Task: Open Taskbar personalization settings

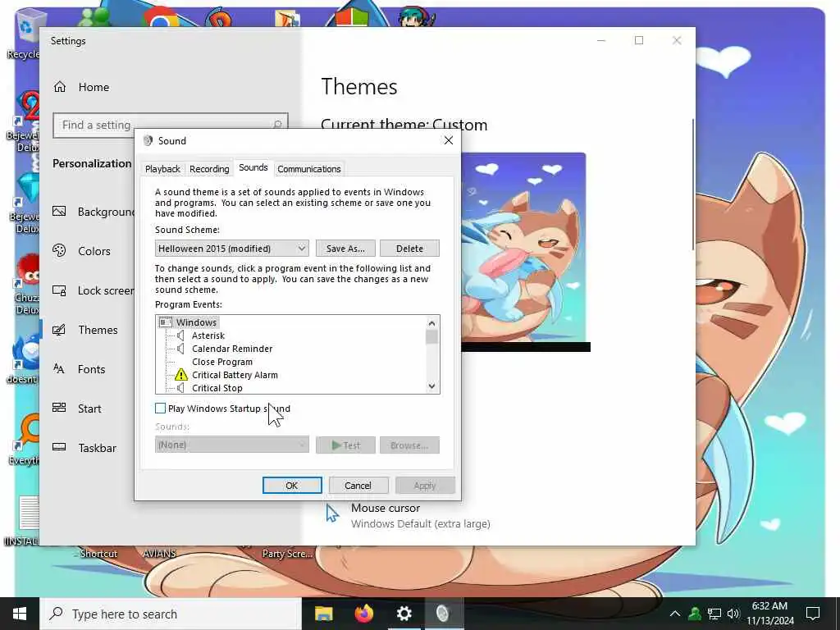Action: tap(84, 448)
